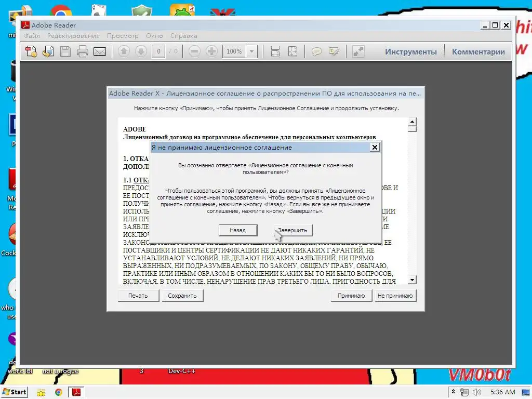Click the Print toolbar icon
Screen dimensions: 532x399
pyautogui.click(x=83, y=51)
